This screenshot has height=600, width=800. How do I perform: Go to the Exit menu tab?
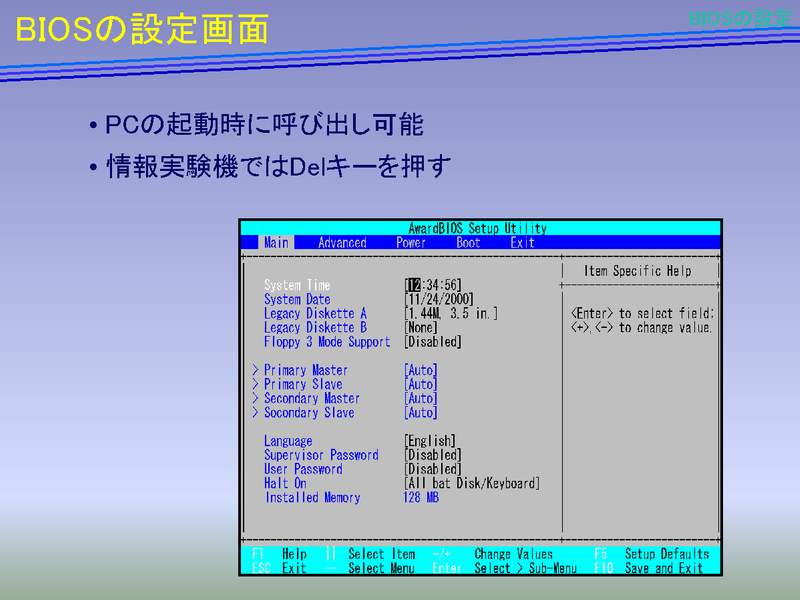(x=522, y=243)
